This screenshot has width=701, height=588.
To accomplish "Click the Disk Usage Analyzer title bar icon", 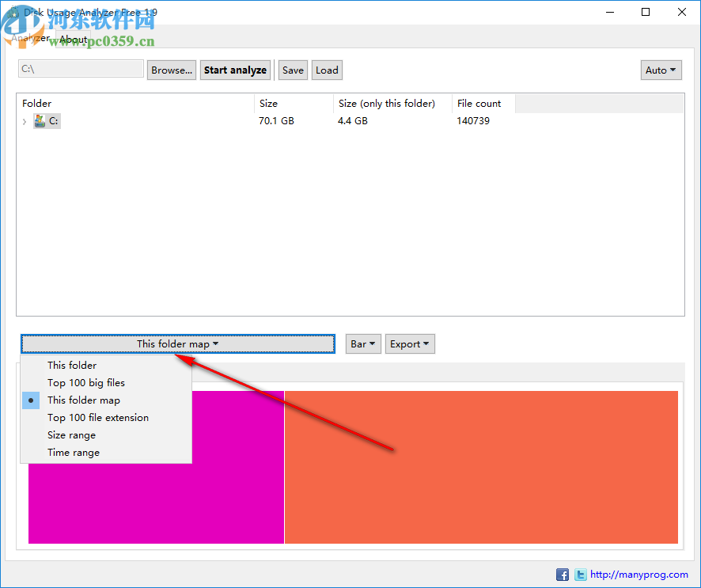I will tap(13, 12).
